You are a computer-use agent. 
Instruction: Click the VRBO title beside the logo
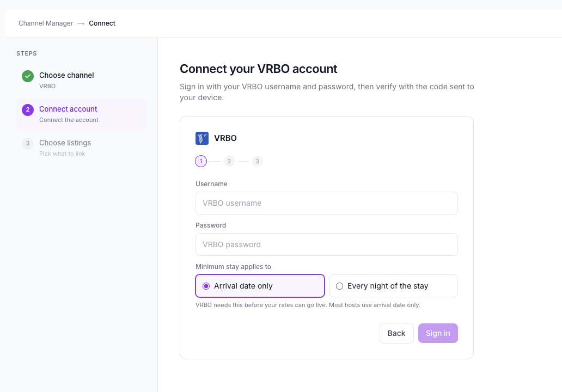[x=225, y=138]
